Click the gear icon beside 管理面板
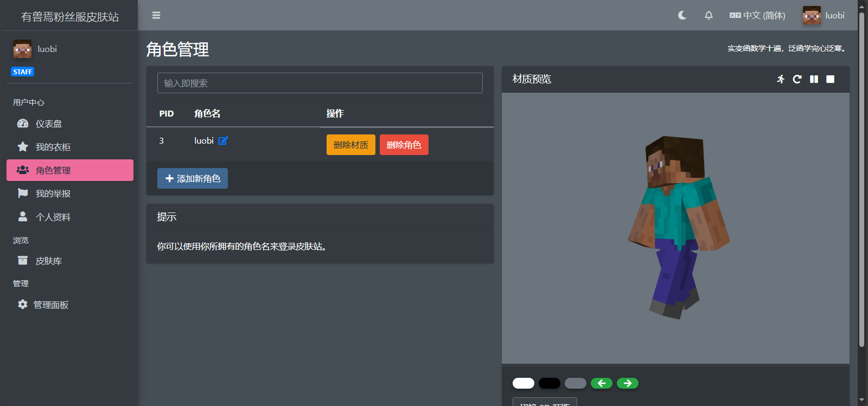Screen dimensions: 868x406 23,304
